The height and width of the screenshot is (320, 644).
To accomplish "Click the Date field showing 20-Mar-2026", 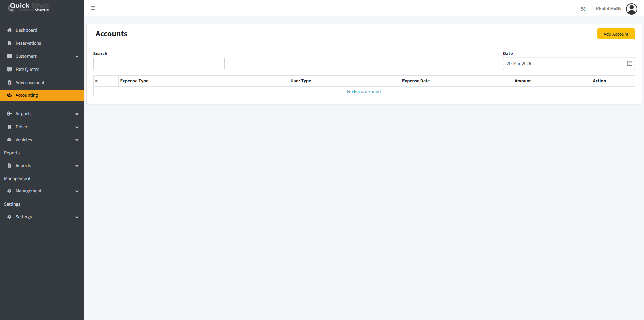I will 563,63.
